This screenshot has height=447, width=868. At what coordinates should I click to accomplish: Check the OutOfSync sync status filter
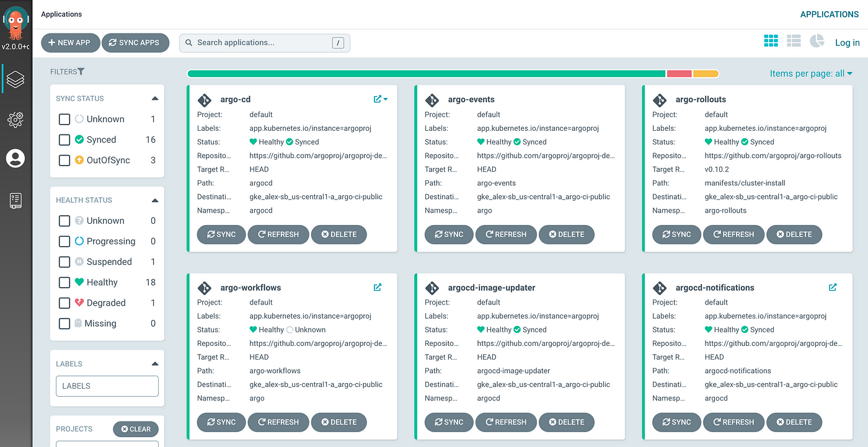pos(64,161)
